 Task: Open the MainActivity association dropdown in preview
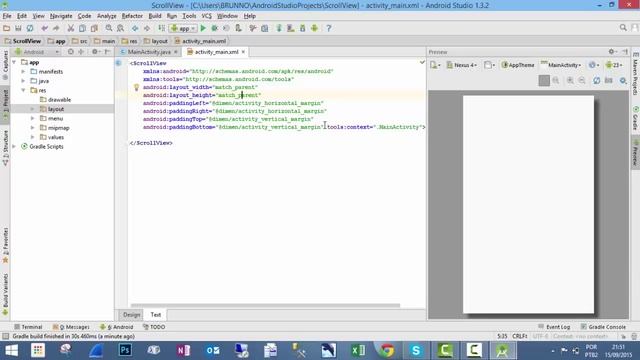[561, 65]
